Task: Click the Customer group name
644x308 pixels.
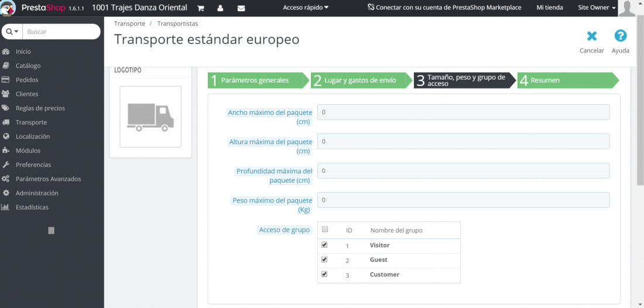Action: (x=385, y=275)
